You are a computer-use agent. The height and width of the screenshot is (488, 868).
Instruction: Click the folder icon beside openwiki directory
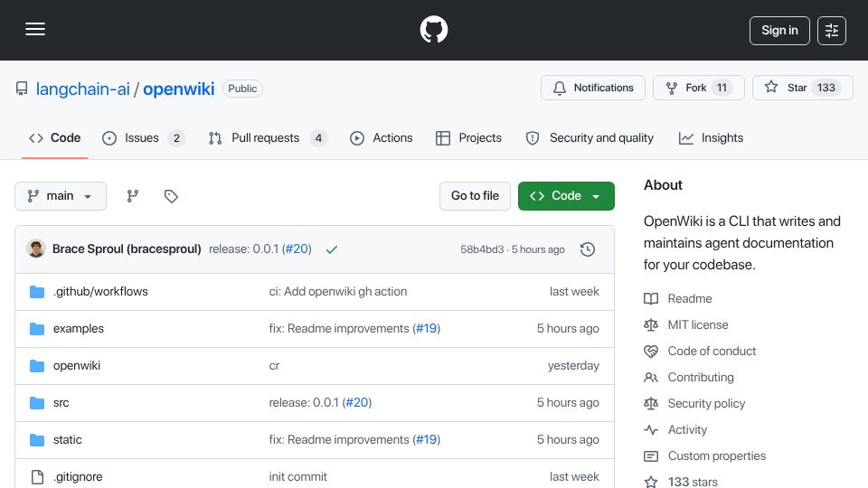[37, 366]
